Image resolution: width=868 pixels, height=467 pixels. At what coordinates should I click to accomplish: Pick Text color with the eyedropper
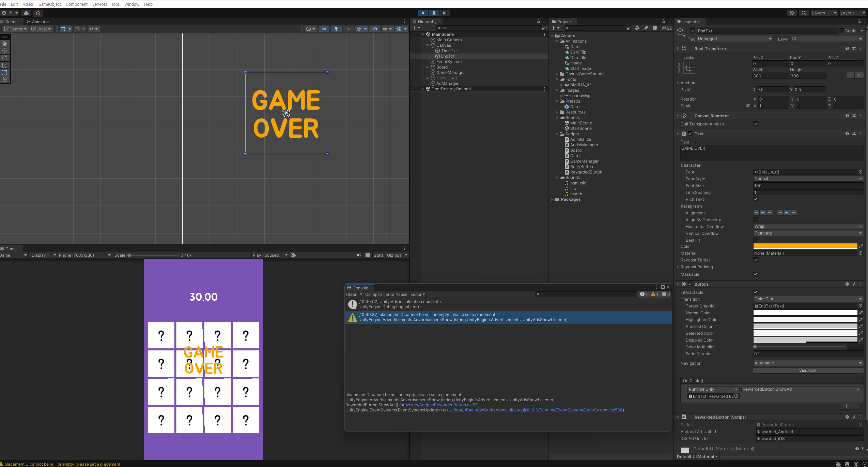861,246
